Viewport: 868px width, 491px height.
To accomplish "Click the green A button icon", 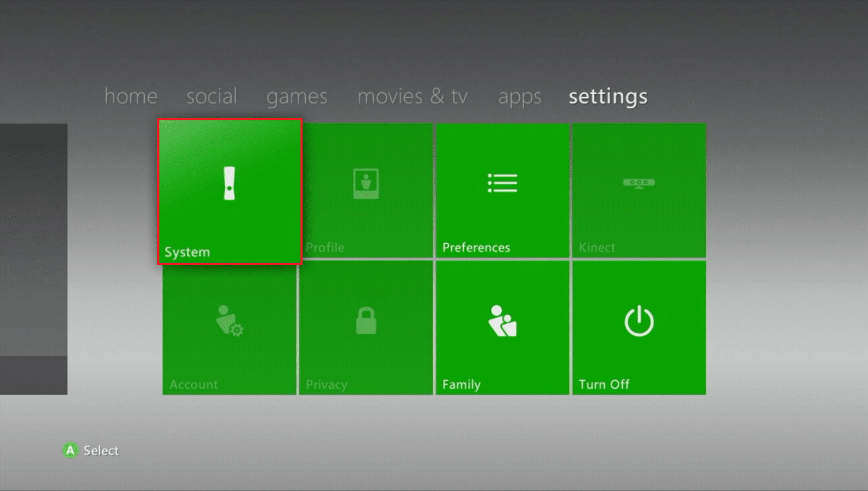I will pos(70,450).
